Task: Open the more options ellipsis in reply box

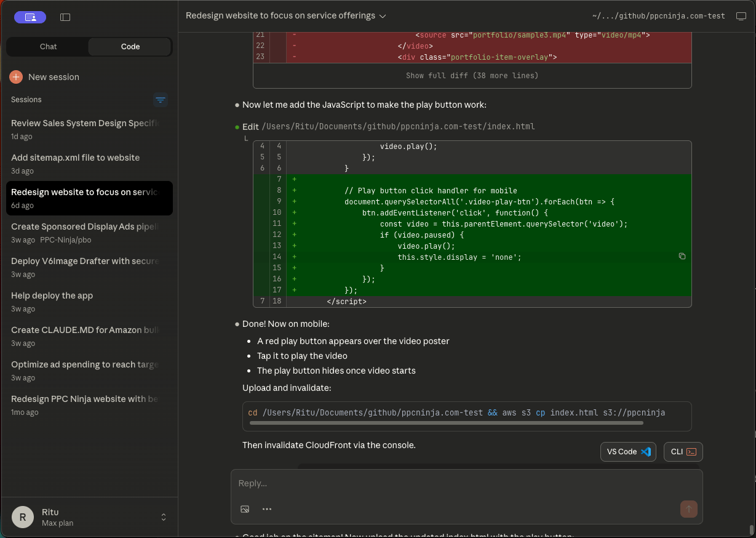Action: [266, 509]
